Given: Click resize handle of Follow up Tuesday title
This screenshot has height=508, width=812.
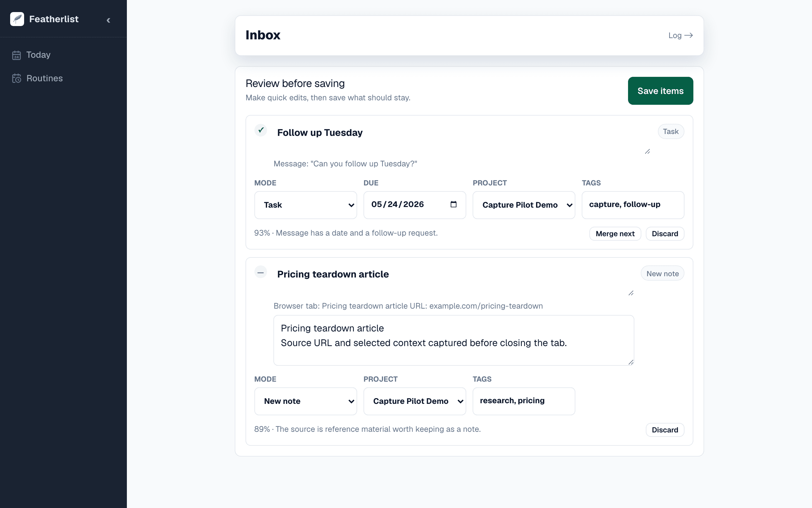Looking at the screenshot, I should (x=648, y=151).
